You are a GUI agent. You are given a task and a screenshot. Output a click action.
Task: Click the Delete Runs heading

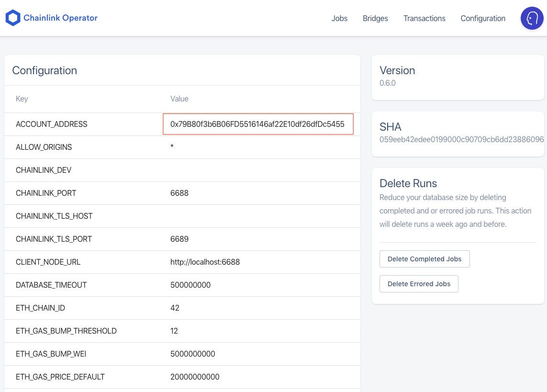(408, 183)
